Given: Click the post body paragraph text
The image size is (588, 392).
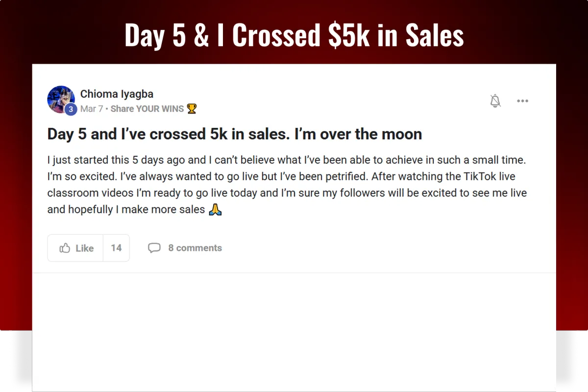Looking at the screenshot, I should coord(287,185).
